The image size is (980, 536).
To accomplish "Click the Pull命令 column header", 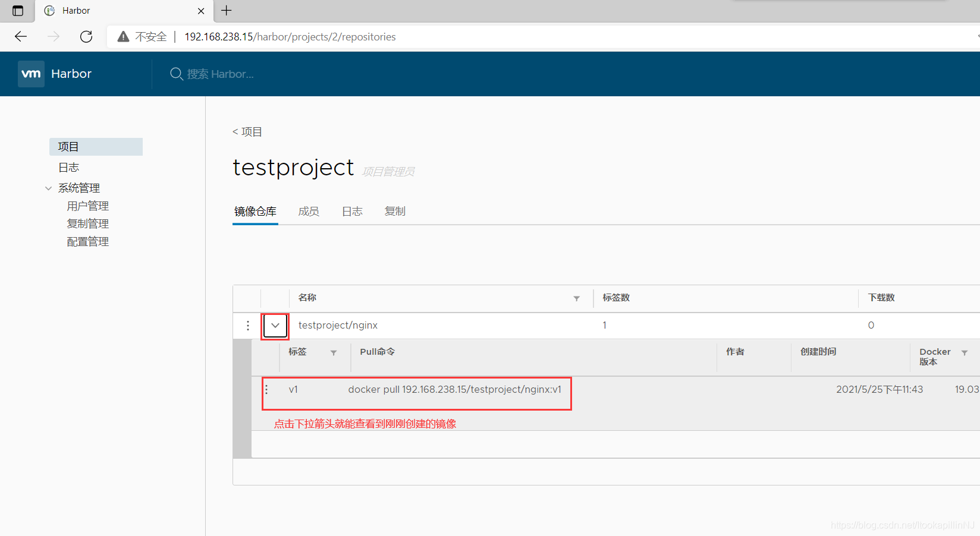I will click(x=377, y=352).
